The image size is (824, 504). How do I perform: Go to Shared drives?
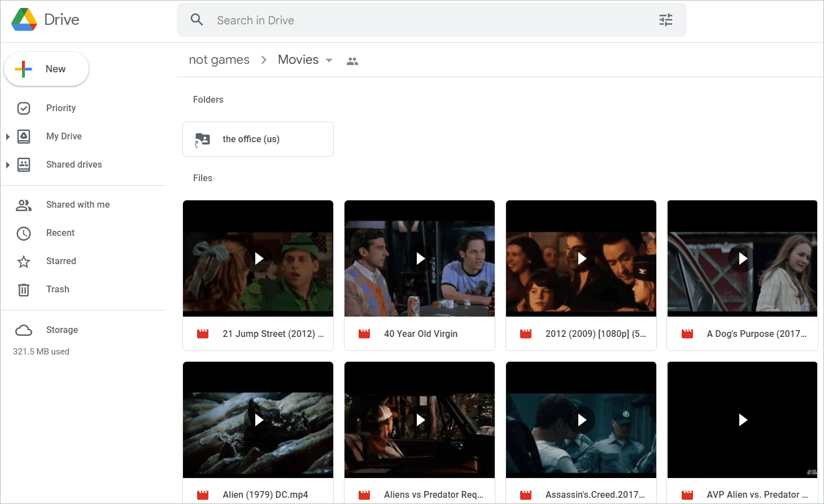pyautogui.click(x=74, y=165)
